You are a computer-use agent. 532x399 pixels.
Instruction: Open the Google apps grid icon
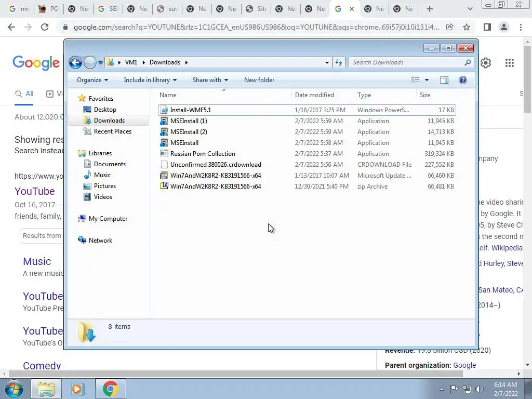pyautogui.click(x=509, y=63)
